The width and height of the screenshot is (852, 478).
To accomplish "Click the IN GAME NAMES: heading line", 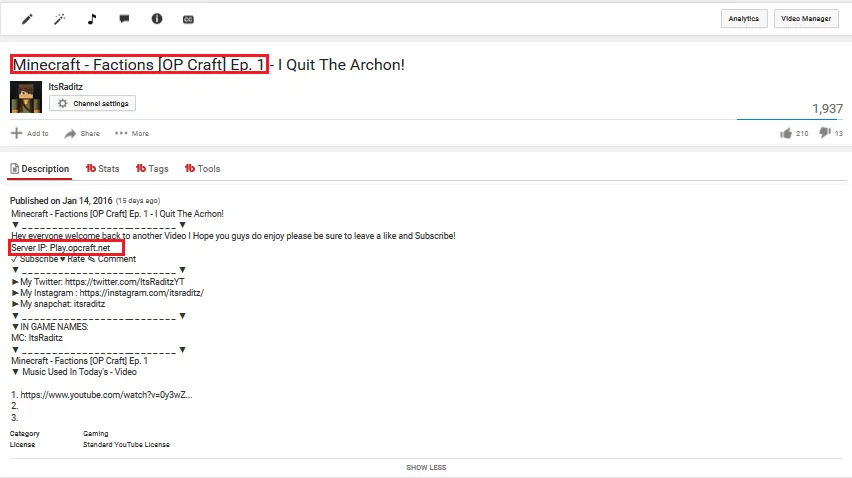I will 50,327.
